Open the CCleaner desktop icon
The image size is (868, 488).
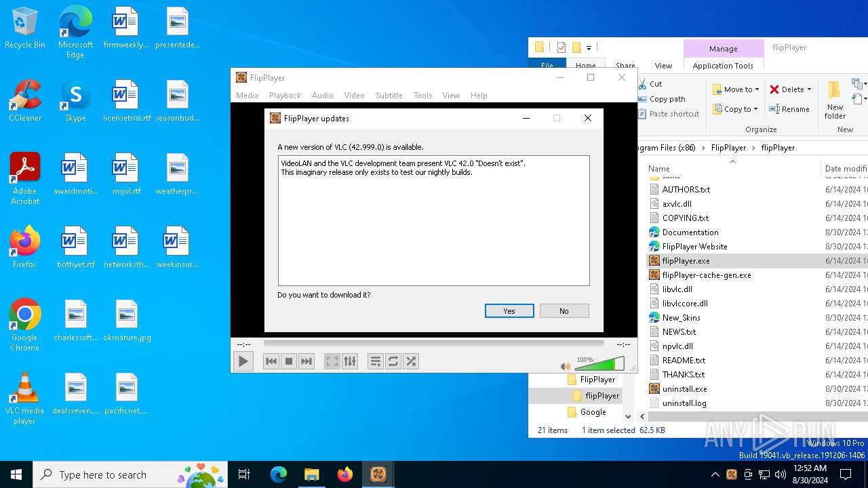pyautogui.click(x=25, y=101)
